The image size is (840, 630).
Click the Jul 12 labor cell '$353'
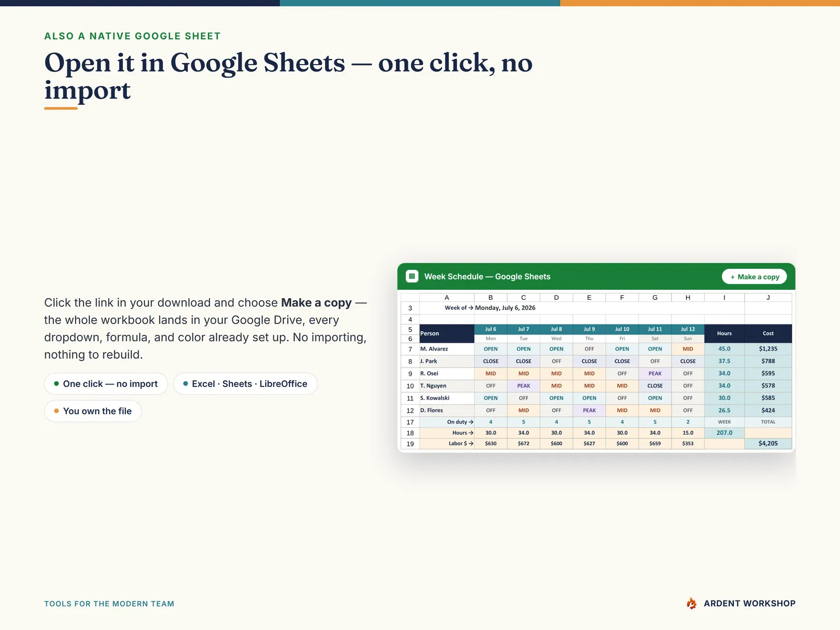coord(688,444)
